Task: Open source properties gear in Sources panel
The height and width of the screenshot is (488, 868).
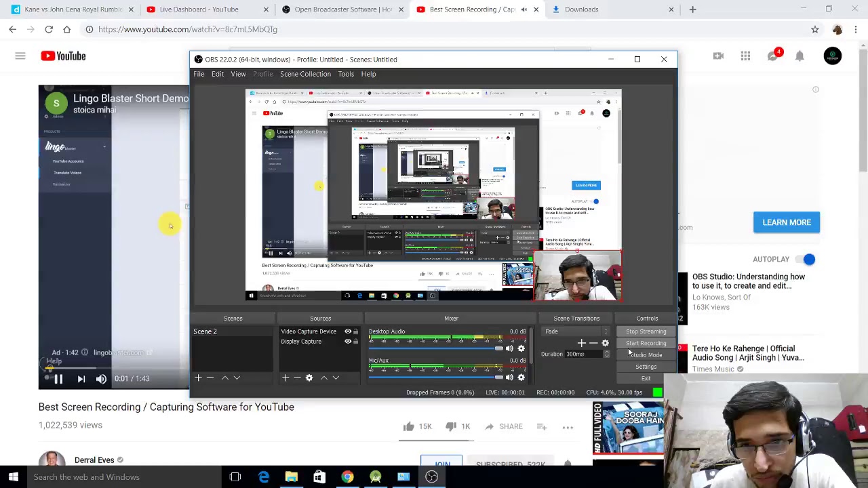Action: click(x=309, y=378)
